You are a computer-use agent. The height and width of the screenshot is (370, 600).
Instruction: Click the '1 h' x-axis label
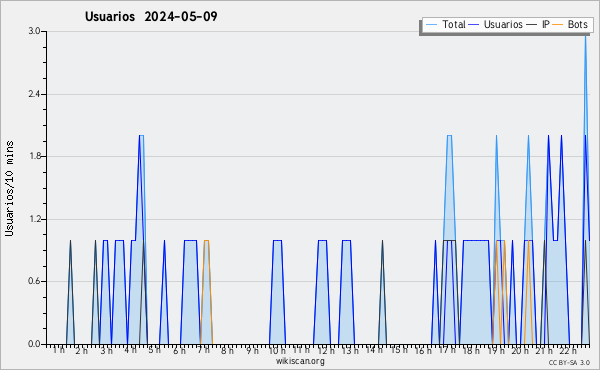pyautogui.click(x=59, y=350)
